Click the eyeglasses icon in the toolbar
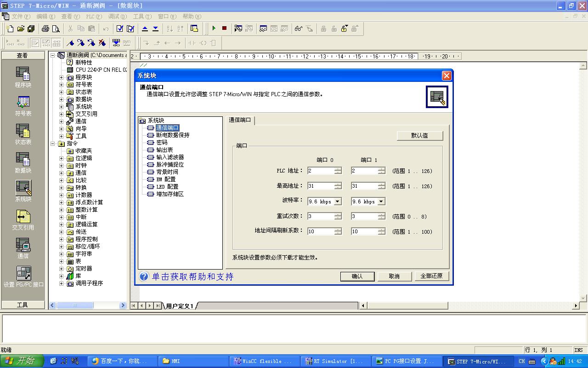Image resolution: width=588 pixels, height=368 pixels. (x=299, y=29)
